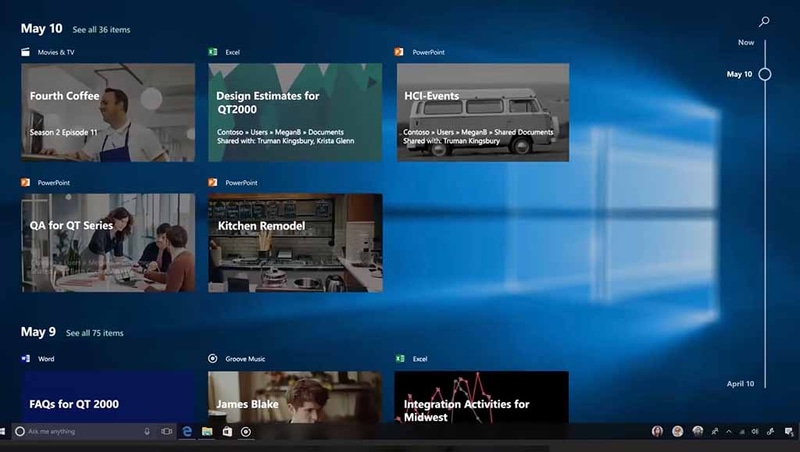Click the Movies & TV app icon
Screen dimensions: 800x452
point(26,52)
